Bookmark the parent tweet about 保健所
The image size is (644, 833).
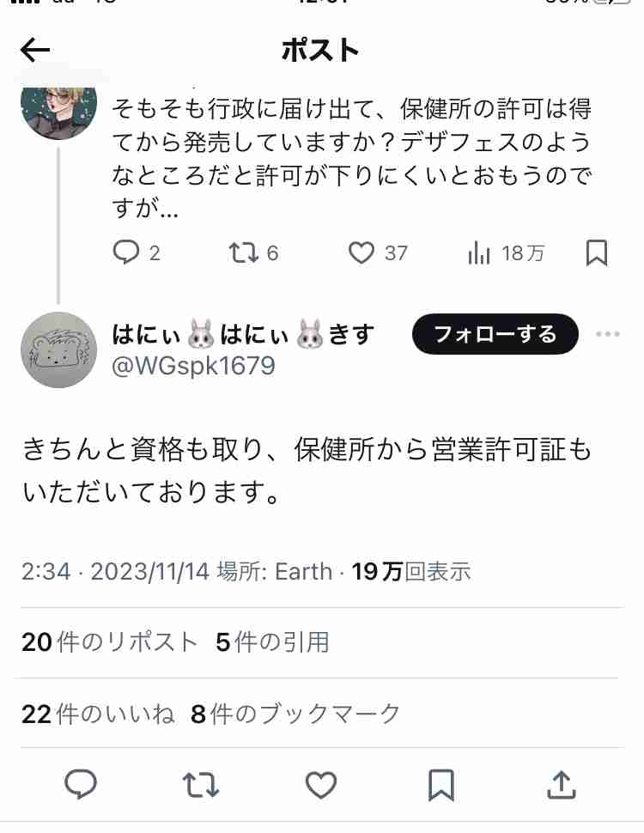pyautogui.click(x=596, y=252)
